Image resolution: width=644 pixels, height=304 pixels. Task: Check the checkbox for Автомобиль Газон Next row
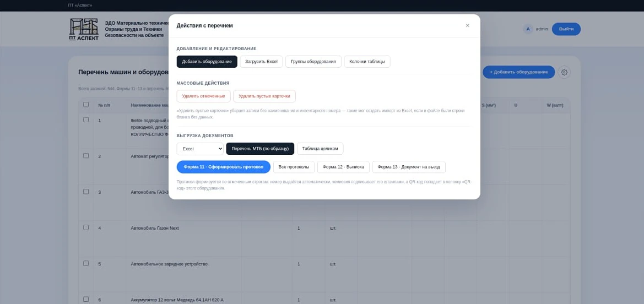pos(86,227)
